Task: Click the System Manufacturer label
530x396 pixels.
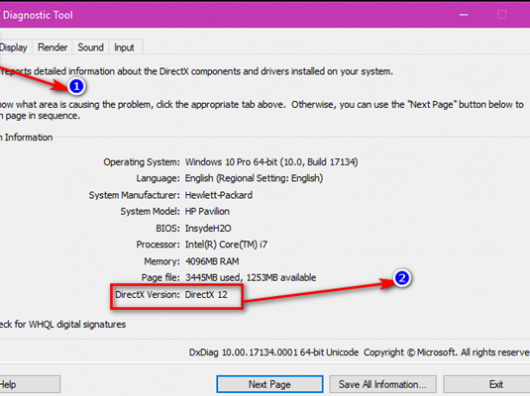Action: 135,195
